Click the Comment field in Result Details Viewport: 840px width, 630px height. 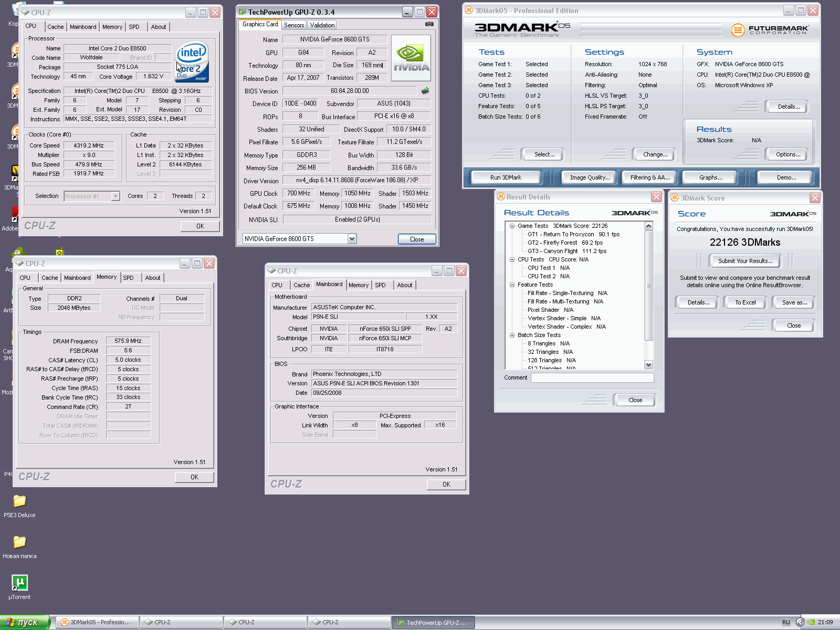pyautogui.click(x=592, y=377)
